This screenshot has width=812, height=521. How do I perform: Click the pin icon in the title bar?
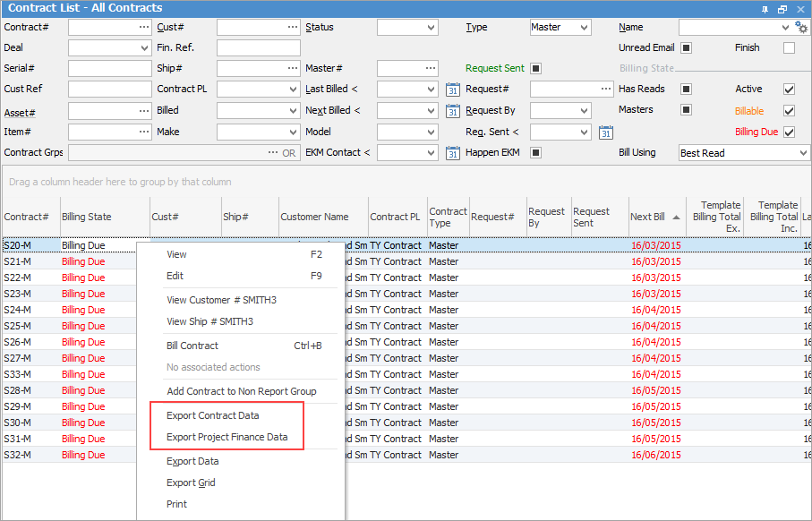tap(765, 8)
